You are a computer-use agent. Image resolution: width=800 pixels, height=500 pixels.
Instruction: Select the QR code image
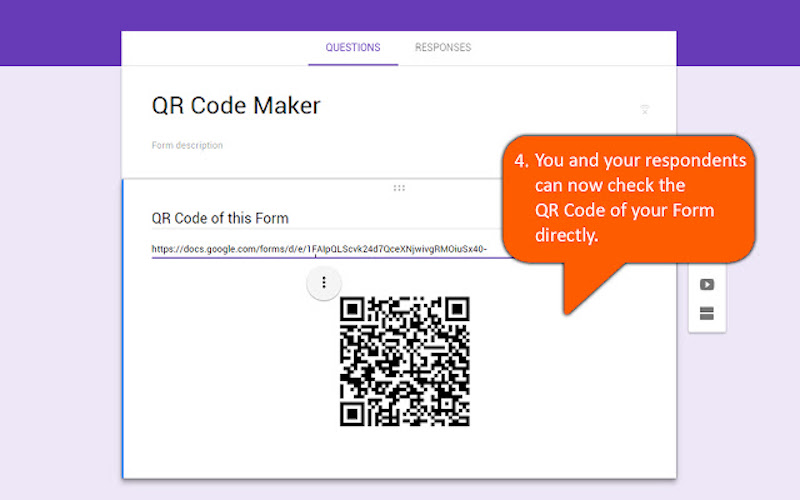tap(405, 361)
